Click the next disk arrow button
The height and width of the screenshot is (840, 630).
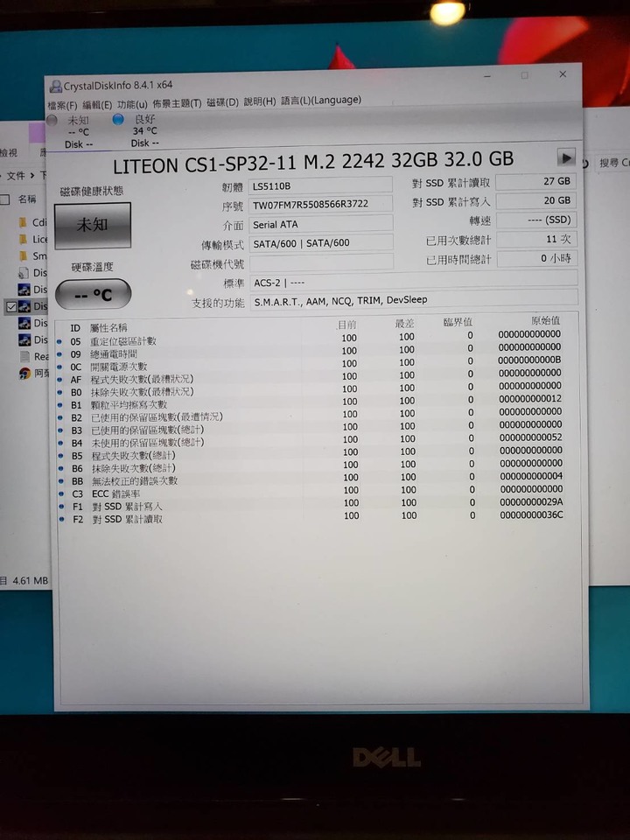click(566, 157)
